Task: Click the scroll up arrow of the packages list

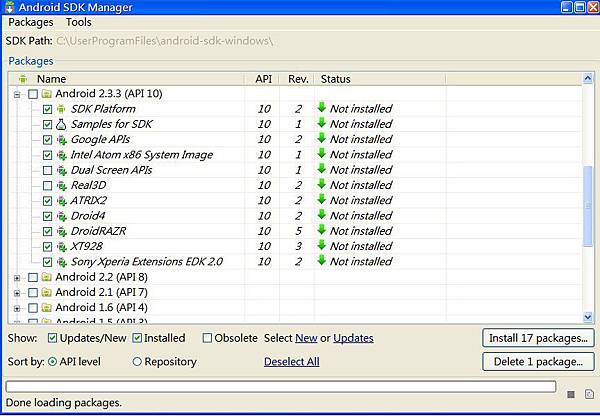Action: point(588,78)
